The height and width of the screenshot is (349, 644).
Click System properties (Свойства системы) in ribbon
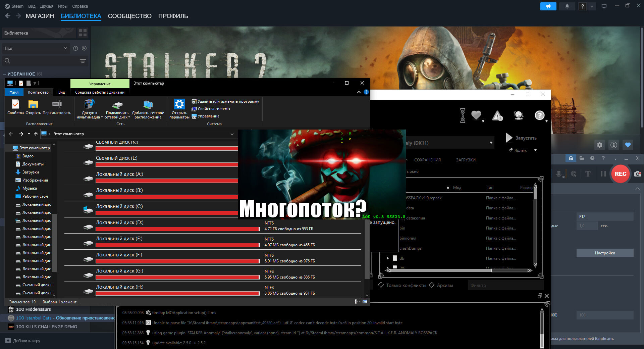[x=211, y=109]
